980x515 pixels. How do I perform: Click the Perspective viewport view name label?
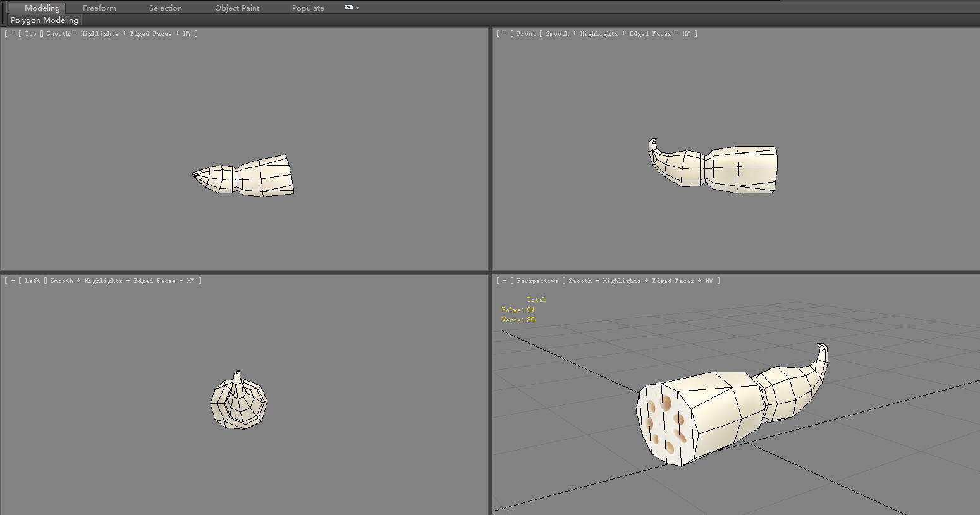click(x=537, y=281)
